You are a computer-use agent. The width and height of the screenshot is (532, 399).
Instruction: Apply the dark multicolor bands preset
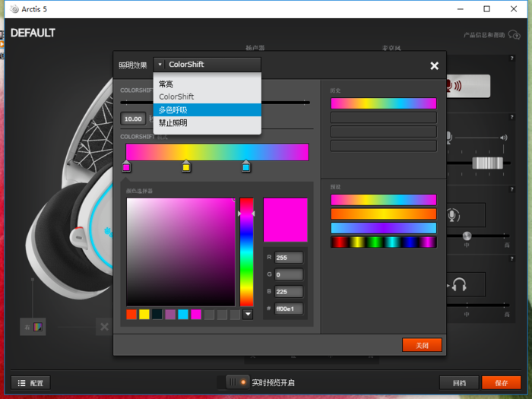384,242
